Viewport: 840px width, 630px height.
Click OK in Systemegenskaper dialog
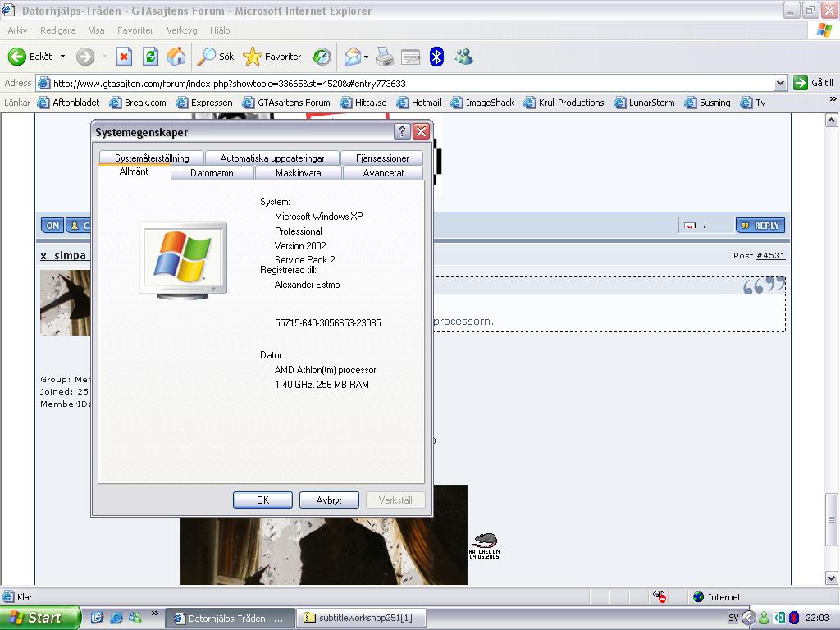click(262, 500)
